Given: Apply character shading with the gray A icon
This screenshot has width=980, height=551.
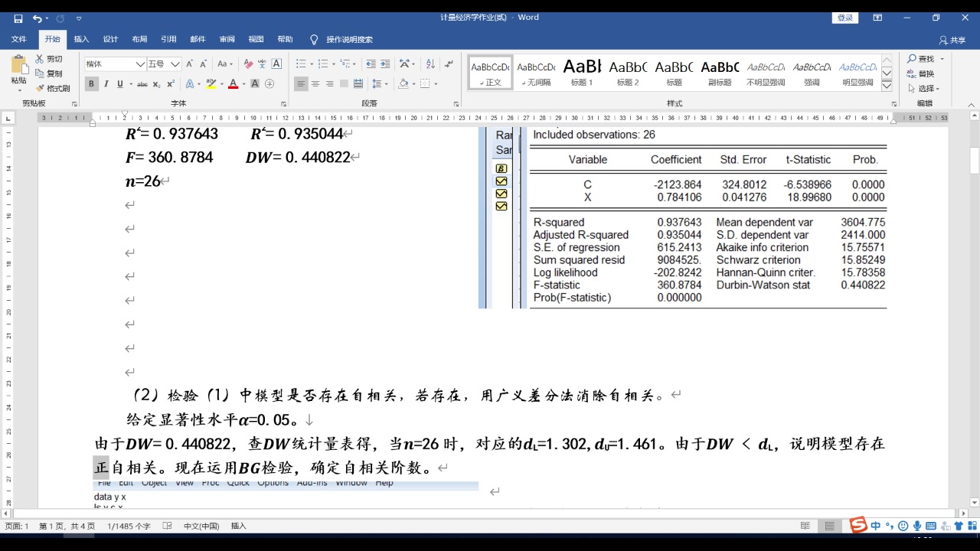Looking at the screenshot, I should click(255, 84).
